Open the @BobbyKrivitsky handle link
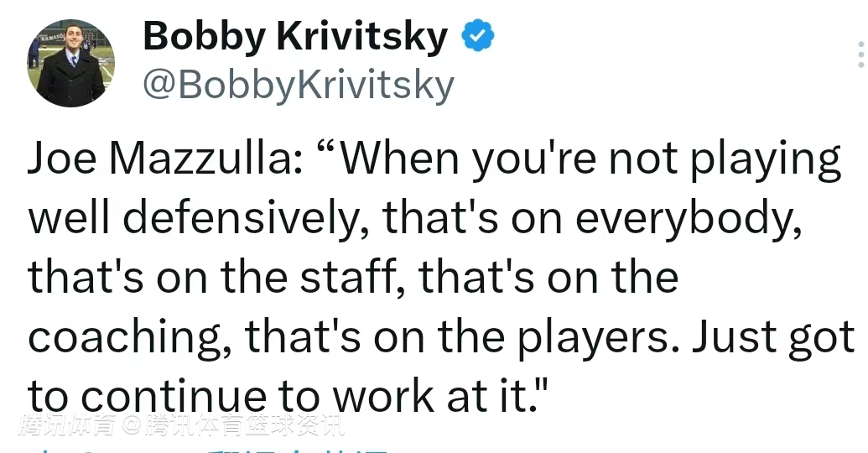Screen dimensions: 868x453 click(299, 85)
